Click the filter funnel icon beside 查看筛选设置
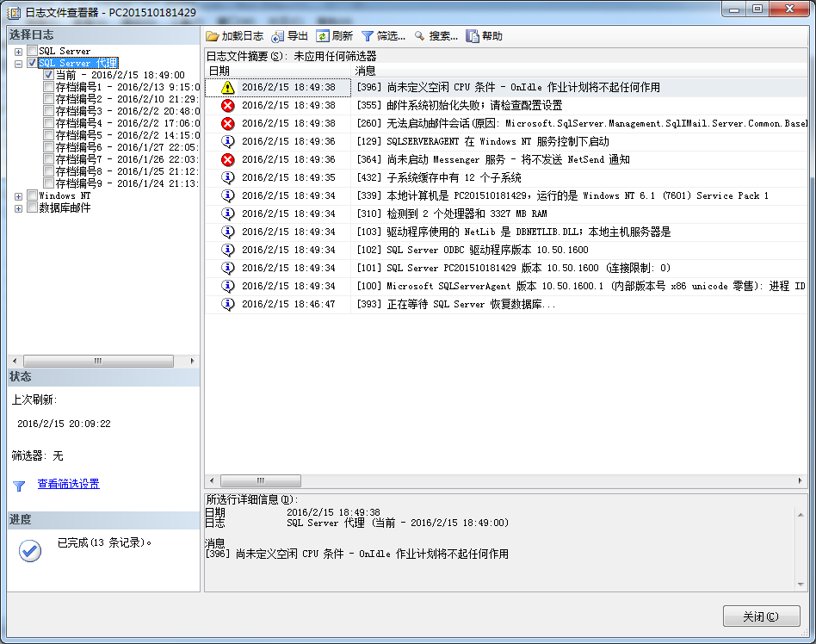This screenshot has height=644, width=816. (19, 486)
